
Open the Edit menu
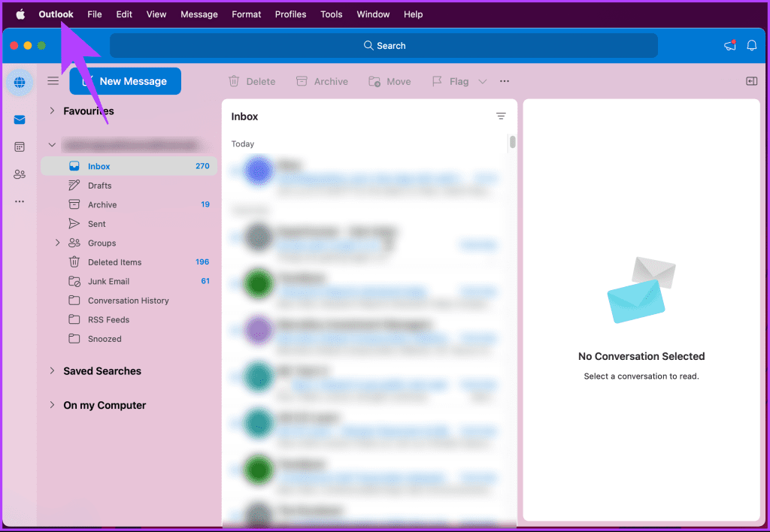point(124,14)
